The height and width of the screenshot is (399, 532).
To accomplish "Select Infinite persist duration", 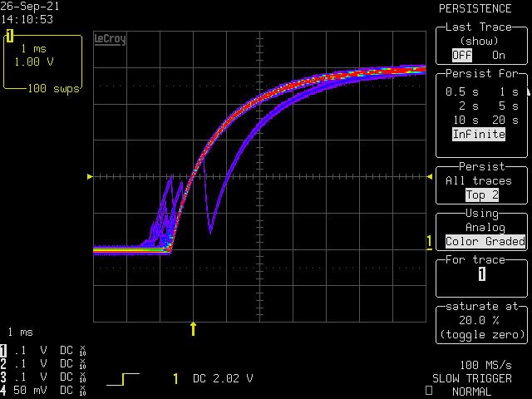I will pos(478,134).
